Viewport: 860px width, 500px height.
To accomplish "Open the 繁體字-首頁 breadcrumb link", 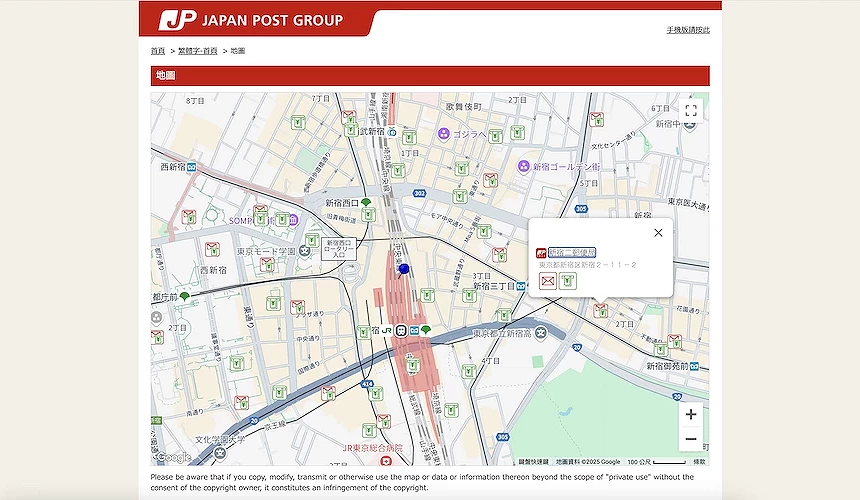I will pos(197,51).
